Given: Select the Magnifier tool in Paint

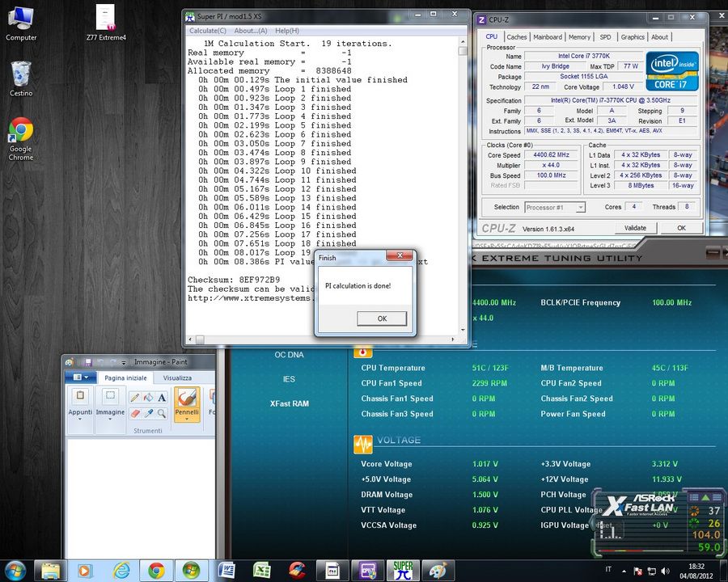Looking at the screenshot, I should (x=162, y=412).
